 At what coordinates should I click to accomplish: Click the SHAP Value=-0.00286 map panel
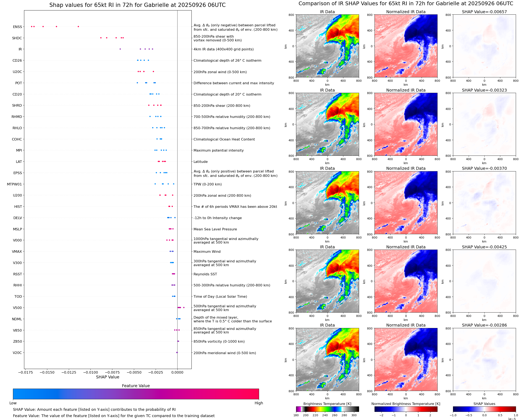[x=484, y=360]
